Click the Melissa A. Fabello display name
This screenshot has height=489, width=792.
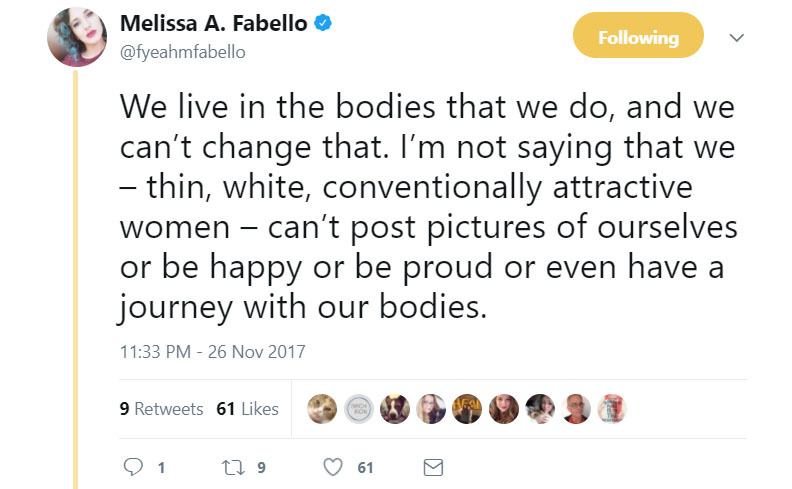[x=213, y=24]
